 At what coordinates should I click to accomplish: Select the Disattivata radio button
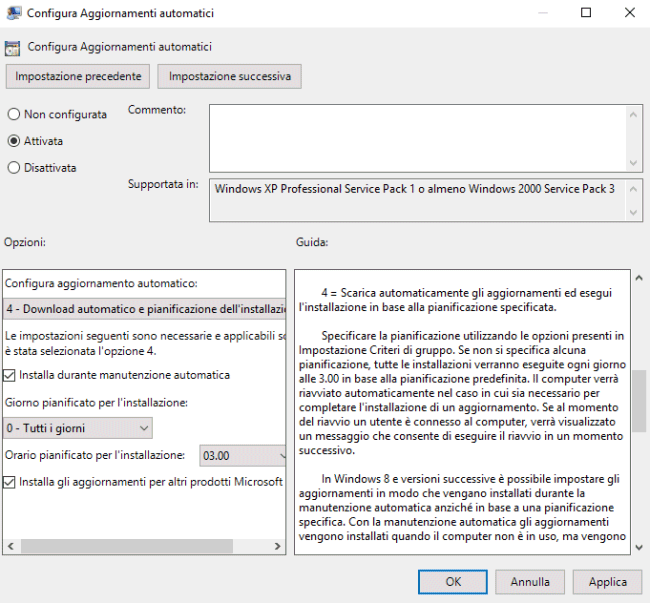pyautogui.click(x=14, y=168)
